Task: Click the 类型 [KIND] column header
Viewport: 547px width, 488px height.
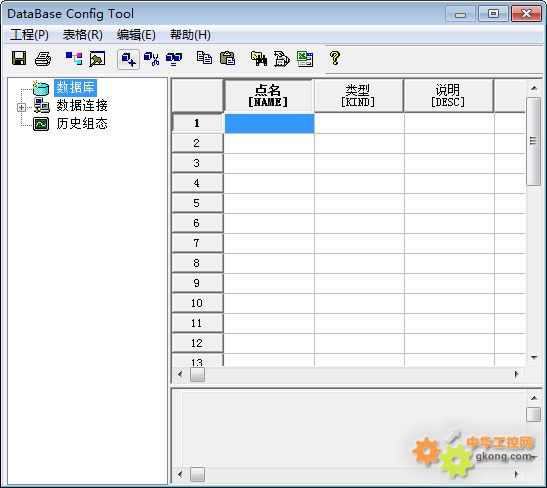Action: pyautogui.click(x=358, y=96)
